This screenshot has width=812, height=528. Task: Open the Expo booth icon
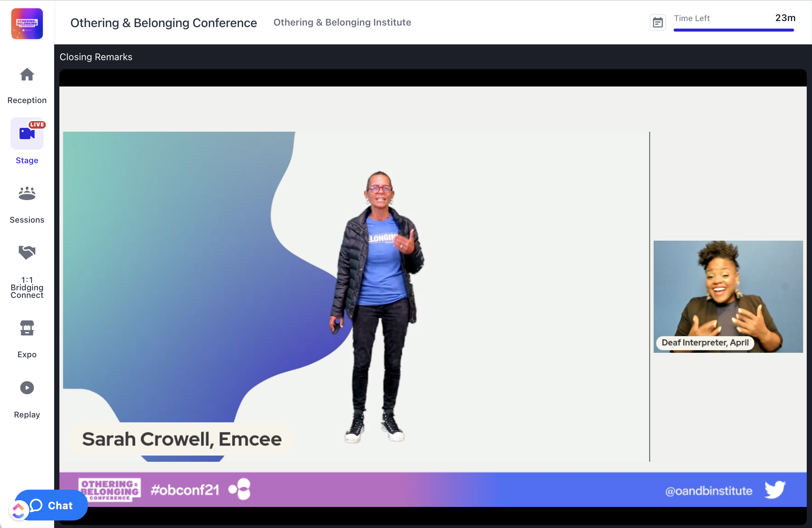pos(27,328)
